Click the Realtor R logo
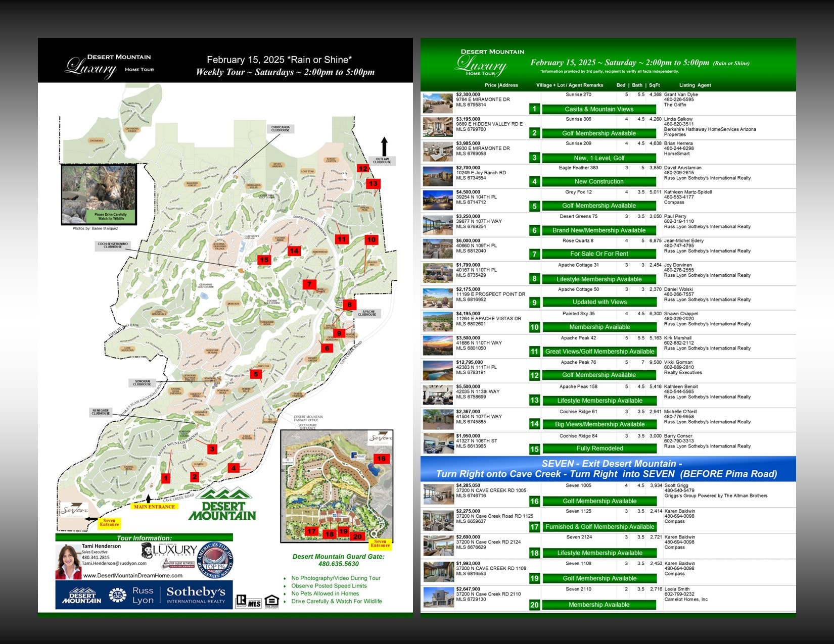The image size is (834, 644). (241, 601)
